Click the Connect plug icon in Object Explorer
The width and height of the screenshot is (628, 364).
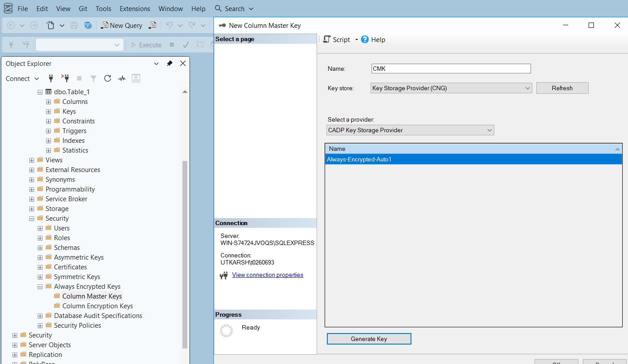(50, 78)
